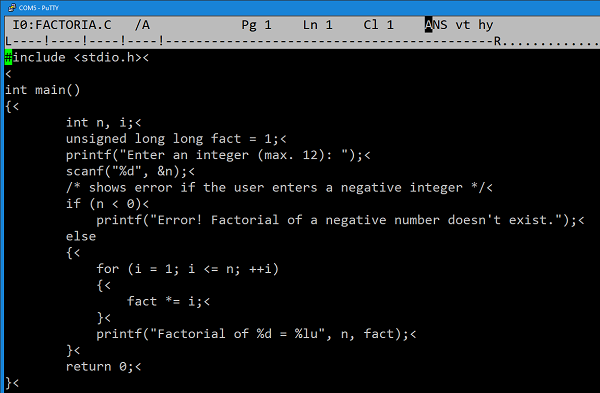
Task: Click the Ln 1 line indicator
Action: 318,25
